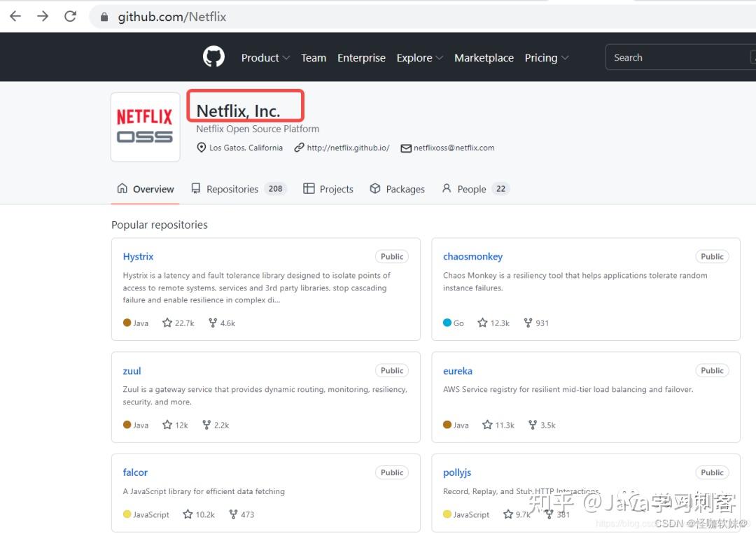
Task: Open the People tab
Action: tap(470, 188)
